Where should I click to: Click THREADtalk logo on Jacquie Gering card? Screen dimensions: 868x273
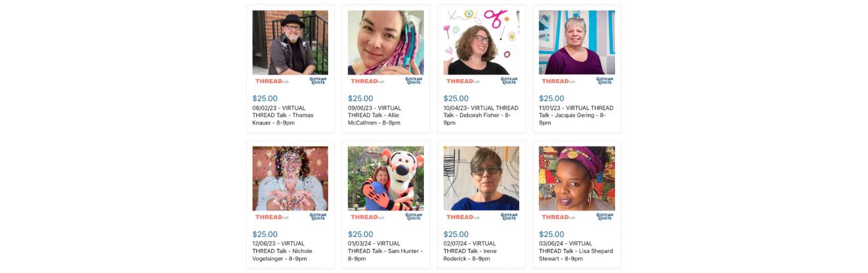(x=558, y=81)
